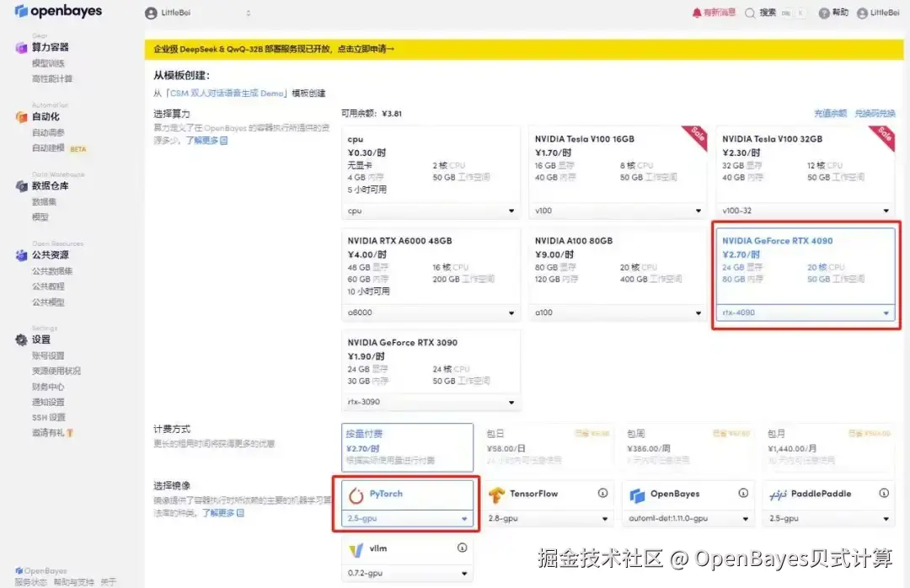Click the PaddlePaddle logo icon

[778, 494]
